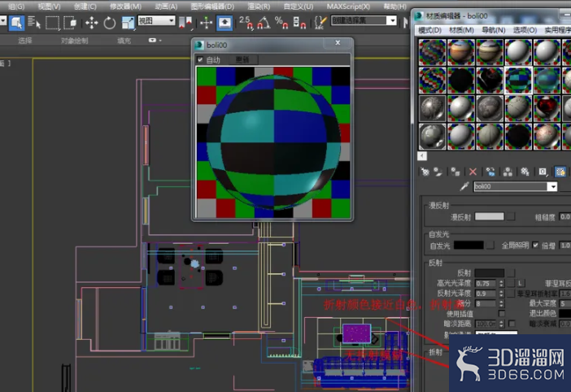Choose the Select by Name tool

[x=34, y=23]
